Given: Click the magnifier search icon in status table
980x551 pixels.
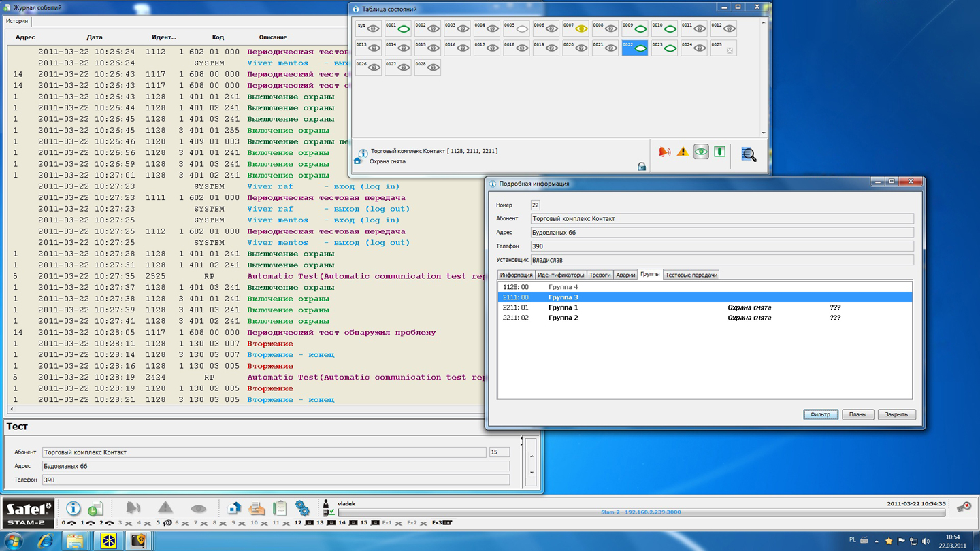Looking at the screenshot, I should tap(749, 154).
